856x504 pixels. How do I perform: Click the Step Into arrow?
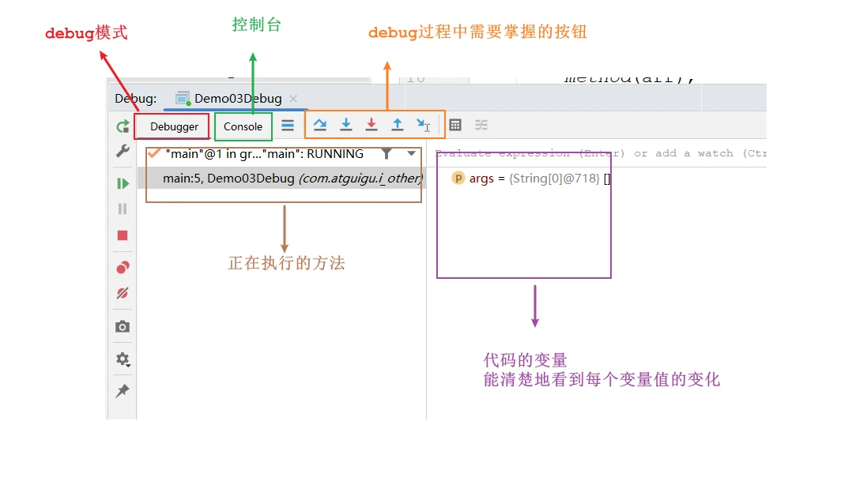346,125
